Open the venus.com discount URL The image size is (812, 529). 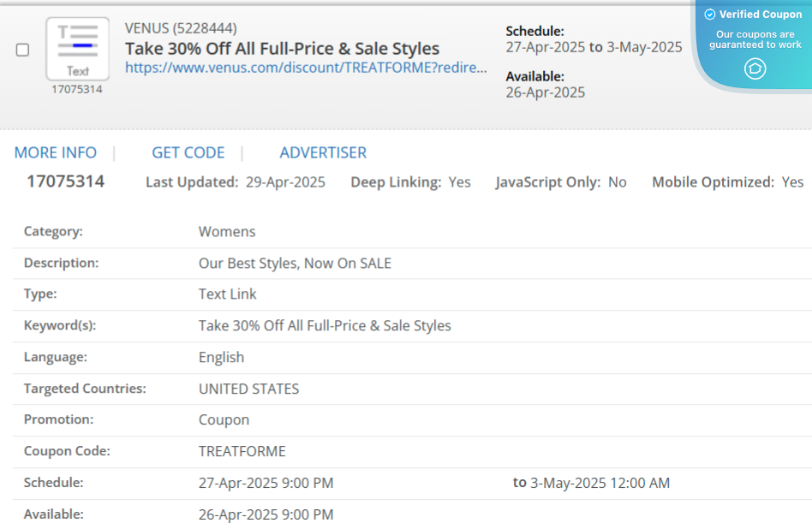click(306, 68)
